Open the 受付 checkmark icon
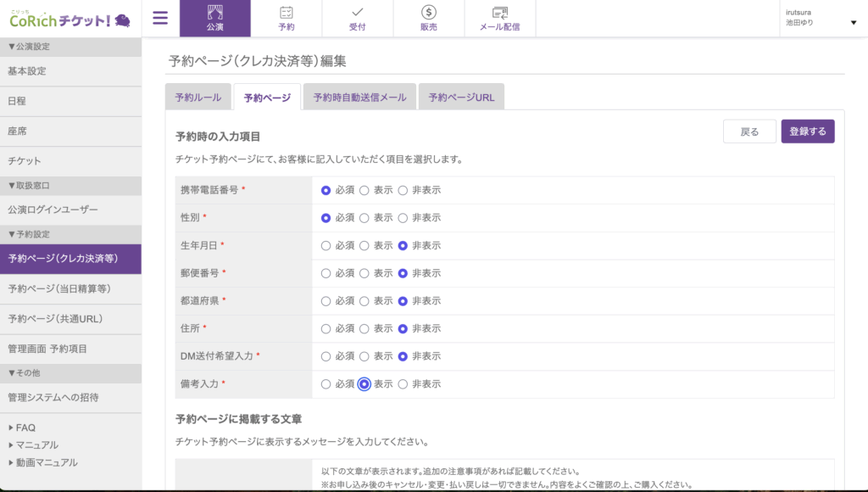Image resolution: width=868 pixels, height=492 pixels. 358,18
